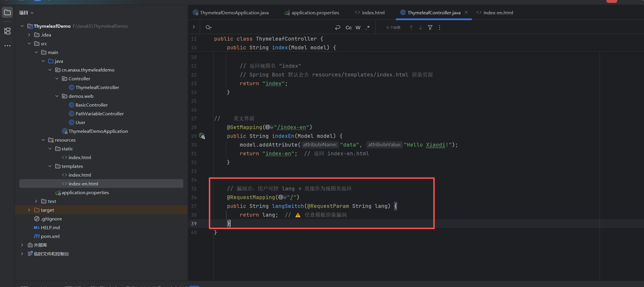Click langSwitch method name on line 37

click(x=288, y=206)
